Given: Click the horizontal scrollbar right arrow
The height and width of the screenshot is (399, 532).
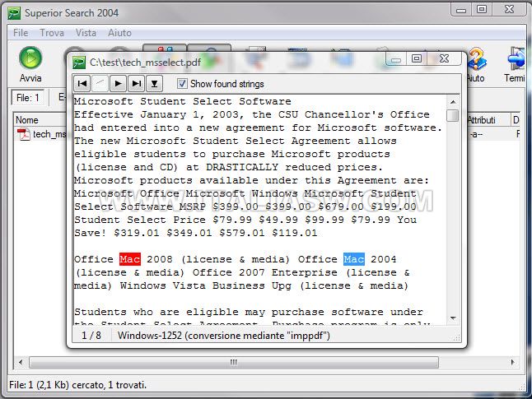Looking at the screenshot, I should coord(513,362).
